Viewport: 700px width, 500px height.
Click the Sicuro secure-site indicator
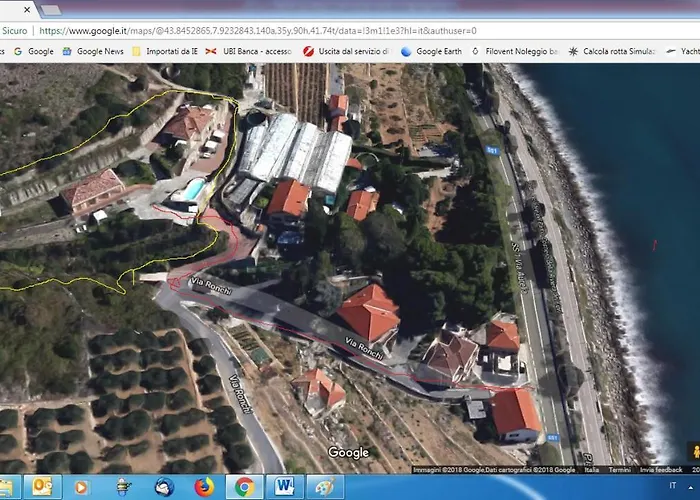pos(14,31)
